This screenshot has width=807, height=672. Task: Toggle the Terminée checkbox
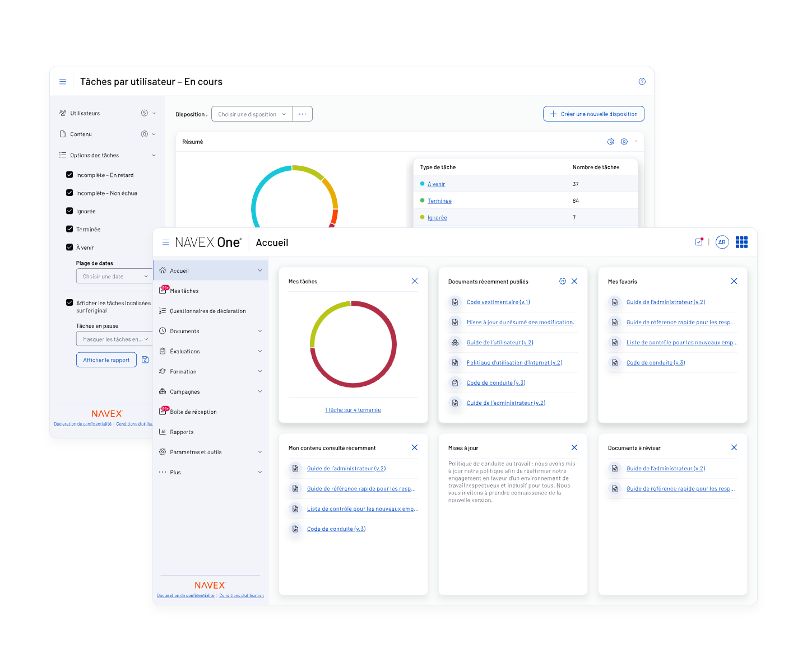[69, 229]
